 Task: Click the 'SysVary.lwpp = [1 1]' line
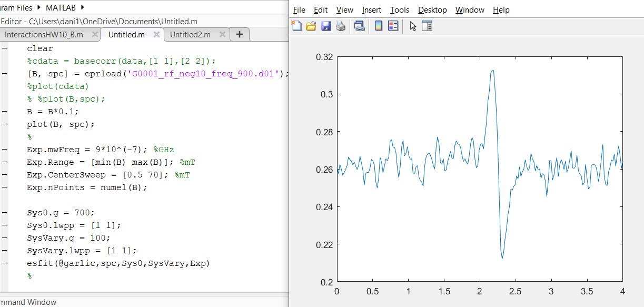coord(82,251)
